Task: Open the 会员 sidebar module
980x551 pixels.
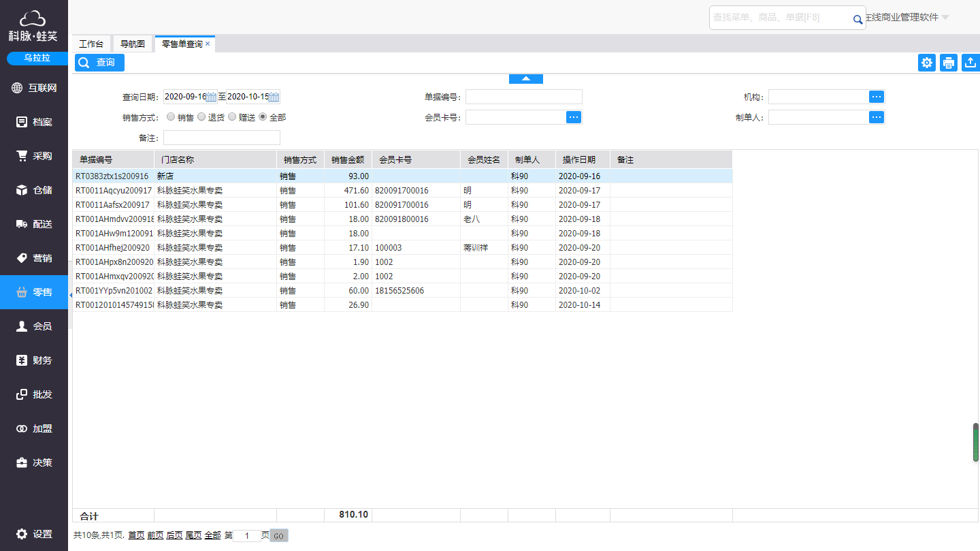Action: click(x=34, y=326)
